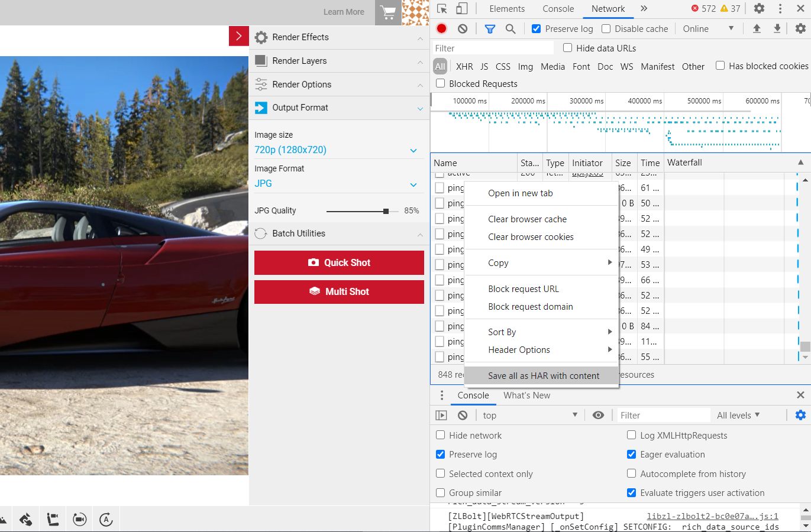The image size is (811, 532).
Task: Clear console with ban icon
Action: (463, 416)
